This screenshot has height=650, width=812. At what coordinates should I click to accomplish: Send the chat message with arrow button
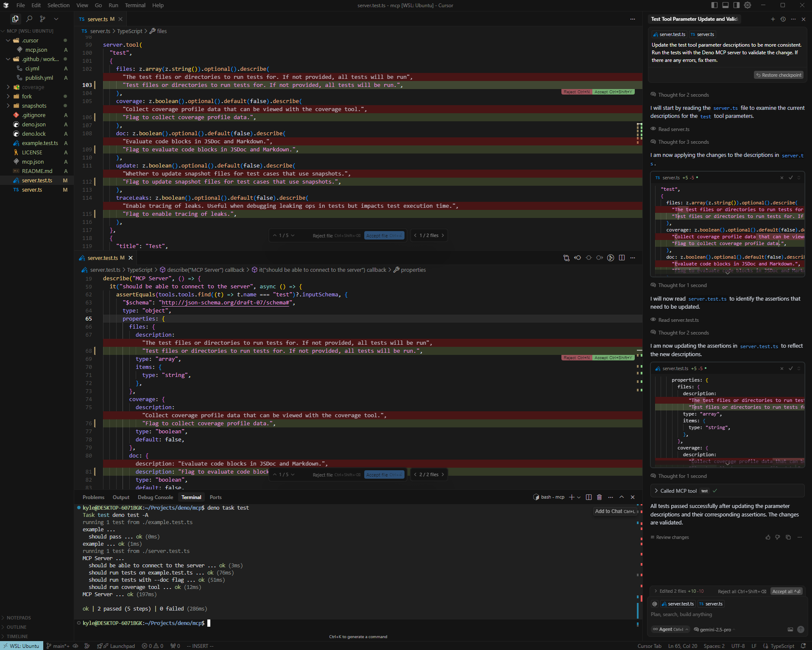pos(801,629)
